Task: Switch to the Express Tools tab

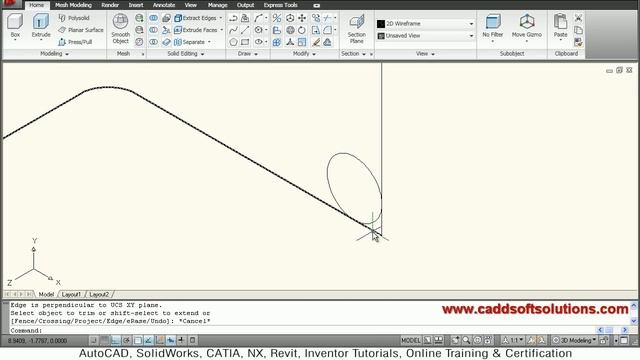Action: pos(280,5)
